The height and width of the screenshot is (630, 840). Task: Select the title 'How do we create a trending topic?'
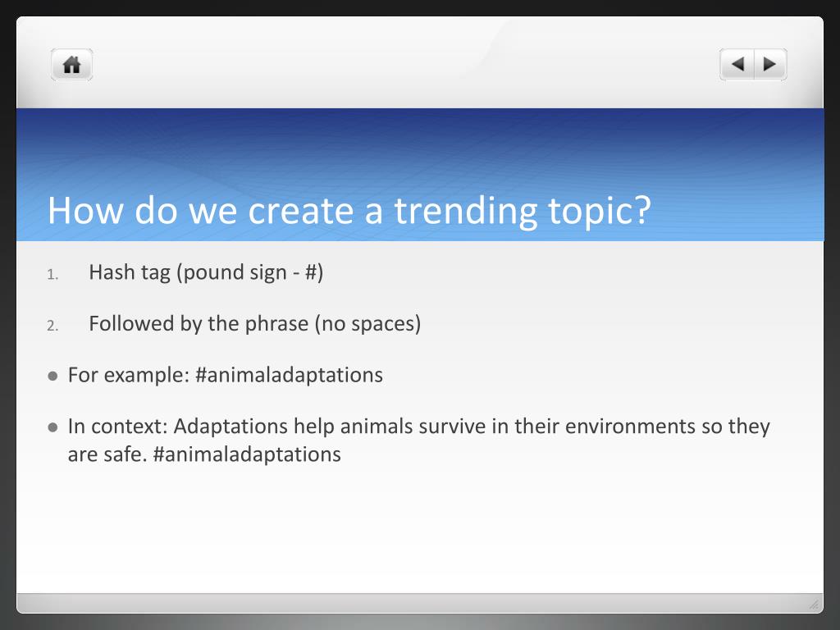pyautogui.click(x=349, y=210)
